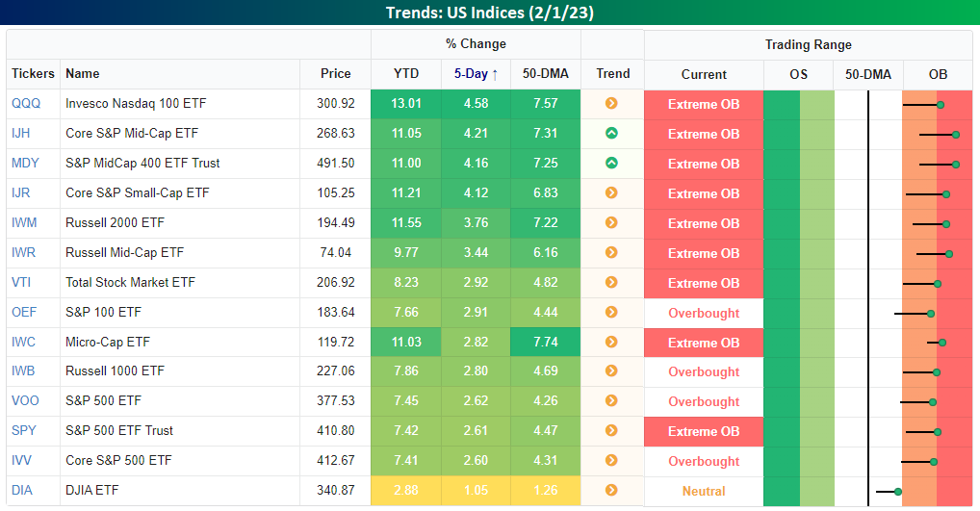
Task: Open the IWR ticker link
Action: coord(25,252)
